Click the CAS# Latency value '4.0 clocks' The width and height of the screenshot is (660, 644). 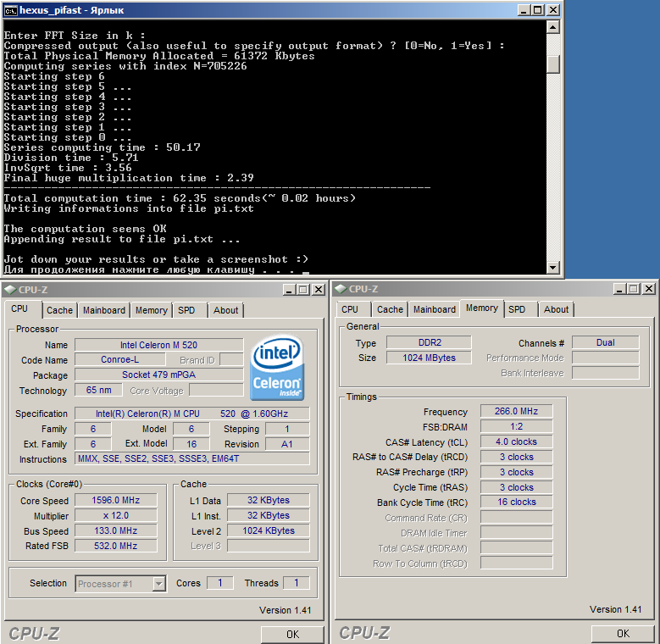(x=517, y=442)
